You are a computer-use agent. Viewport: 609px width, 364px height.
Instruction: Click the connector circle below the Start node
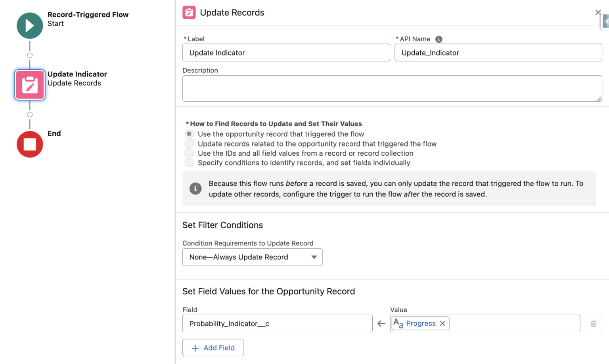pyautogui.click(x=30, y=55)
